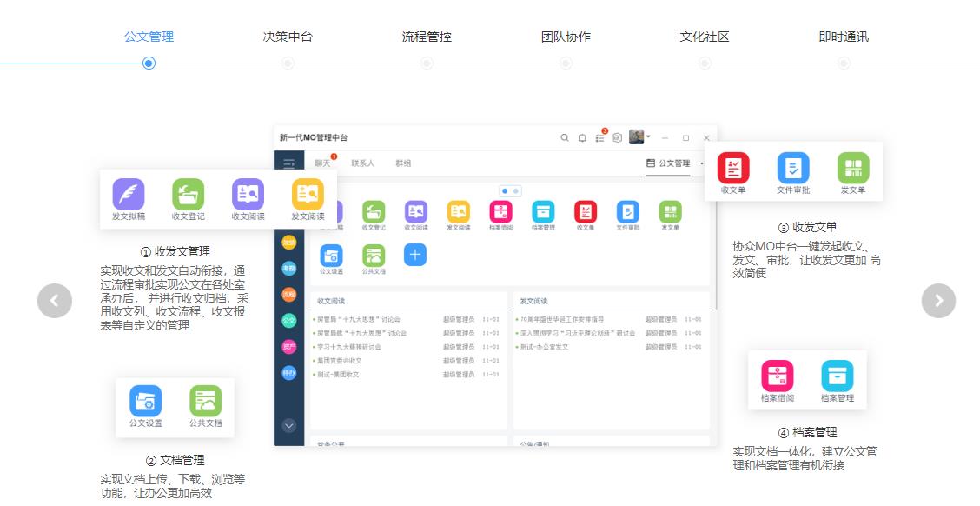
Task: Toggle the hamburger sidebar menu
Action: coord(289,163)
